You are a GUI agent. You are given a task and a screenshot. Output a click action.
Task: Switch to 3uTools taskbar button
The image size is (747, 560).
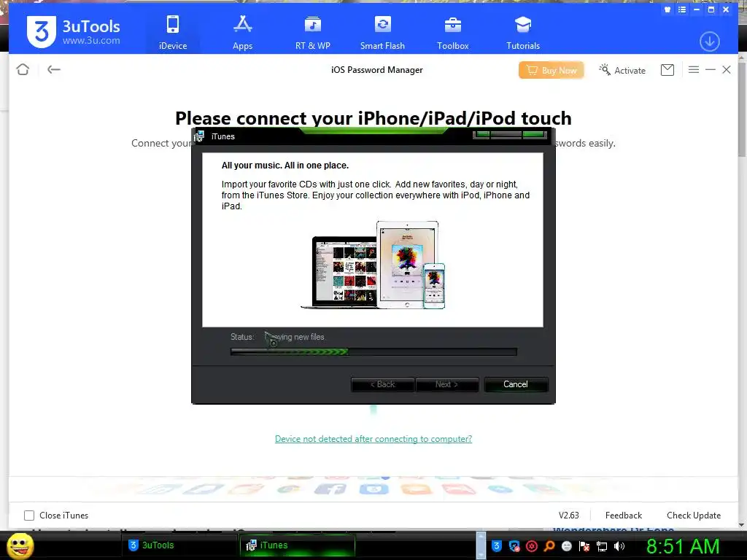coord(179,545)
